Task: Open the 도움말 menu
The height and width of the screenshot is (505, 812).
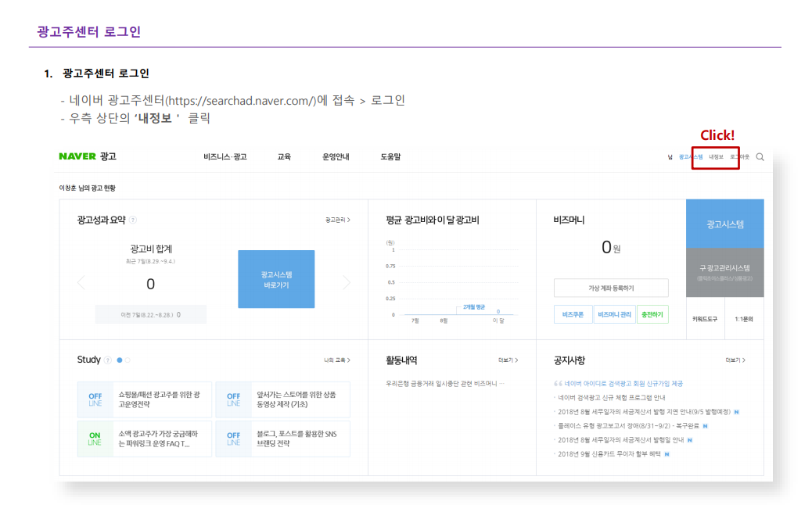Action: pyautogui.click(x=390, y=157)
